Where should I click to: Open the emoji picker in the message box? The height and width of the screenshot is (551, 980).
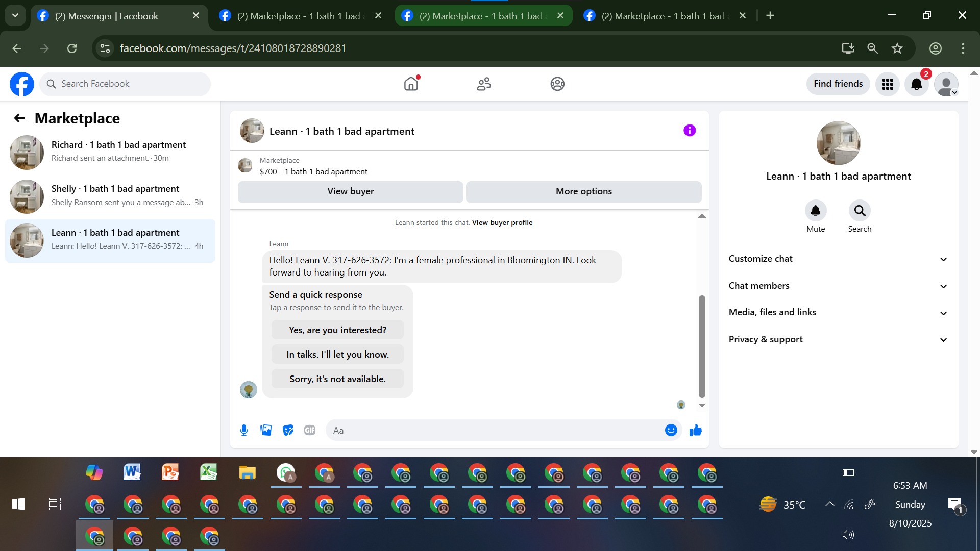(671, 430)
